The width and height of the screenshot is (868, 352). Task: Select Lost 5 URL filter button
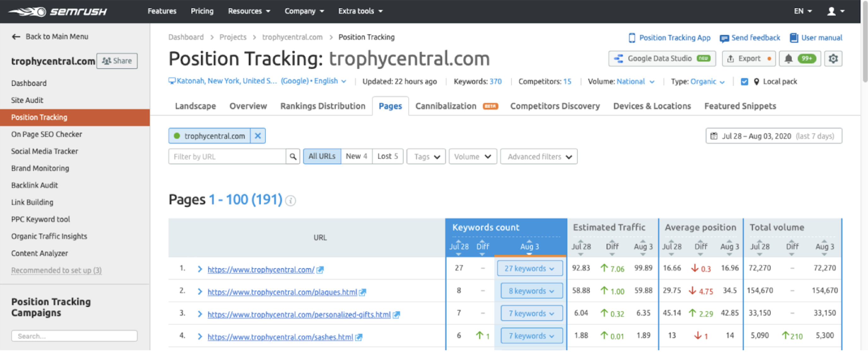[x=388, y=156]
